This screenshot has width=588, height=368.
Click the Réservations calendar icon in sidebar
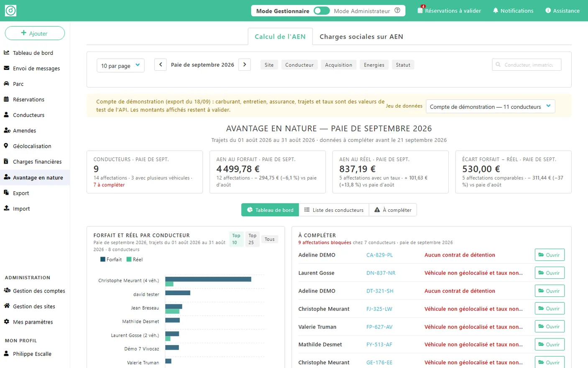click(7, 99)
